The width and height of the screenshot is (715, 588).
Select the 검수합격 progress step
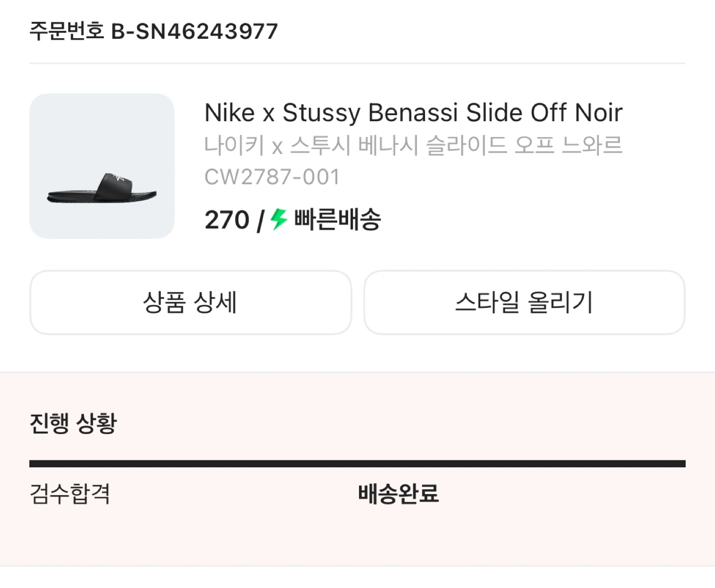(70, 494)
